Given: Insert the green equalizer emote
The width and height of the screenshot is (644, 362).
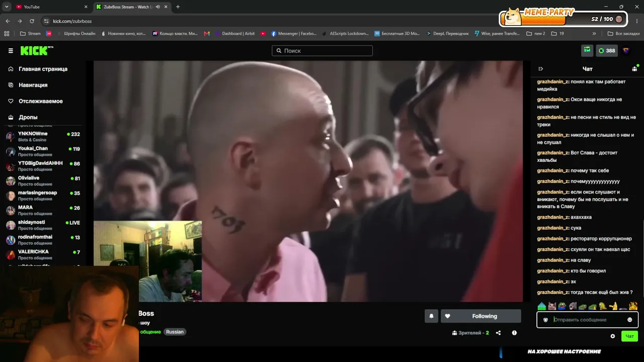Looking at the screenshot, I should [x=541, y=306].
